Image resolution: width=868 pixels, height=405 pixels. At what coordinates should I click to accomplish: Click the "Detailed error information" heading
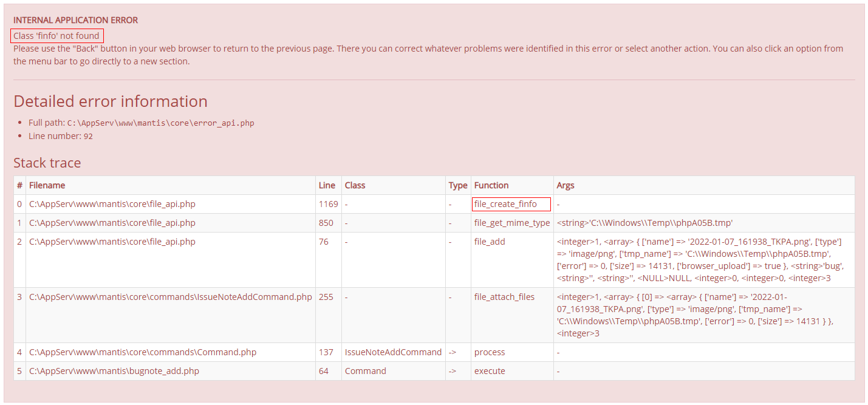point(111,101)
